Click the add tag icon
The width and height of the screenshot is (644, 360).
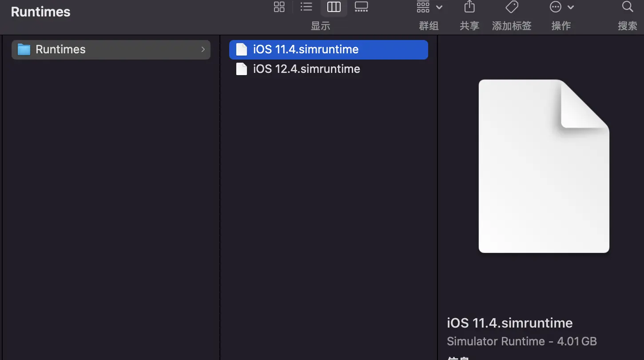pos(512,7)
